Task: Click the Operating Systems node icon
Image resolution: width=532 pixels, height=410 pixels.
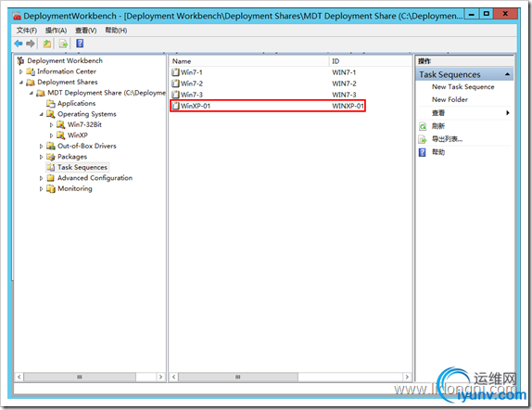Action: tap(51, 114)
